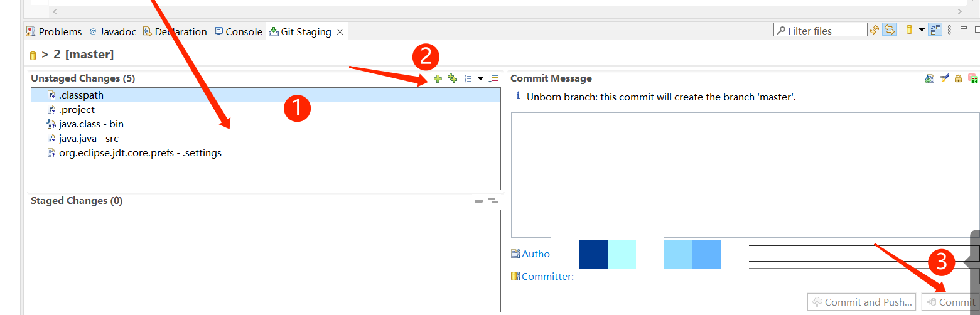Select the .project file
Screen dimensions: 980x315
77,110
